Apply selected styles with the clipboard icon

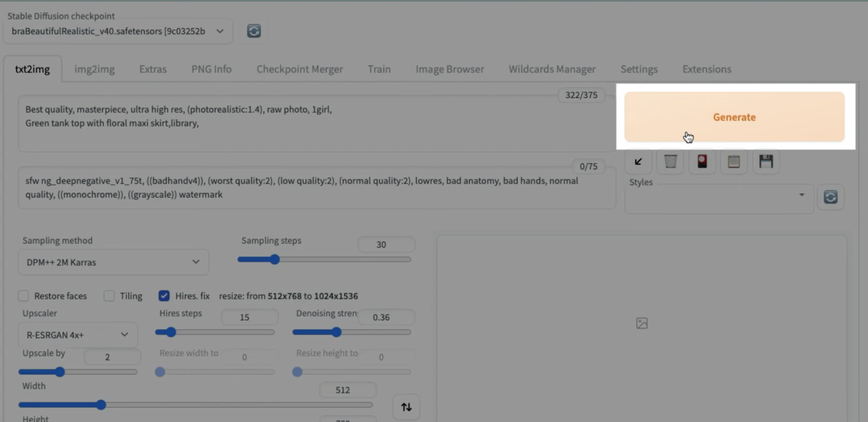[x=734, y=162]
